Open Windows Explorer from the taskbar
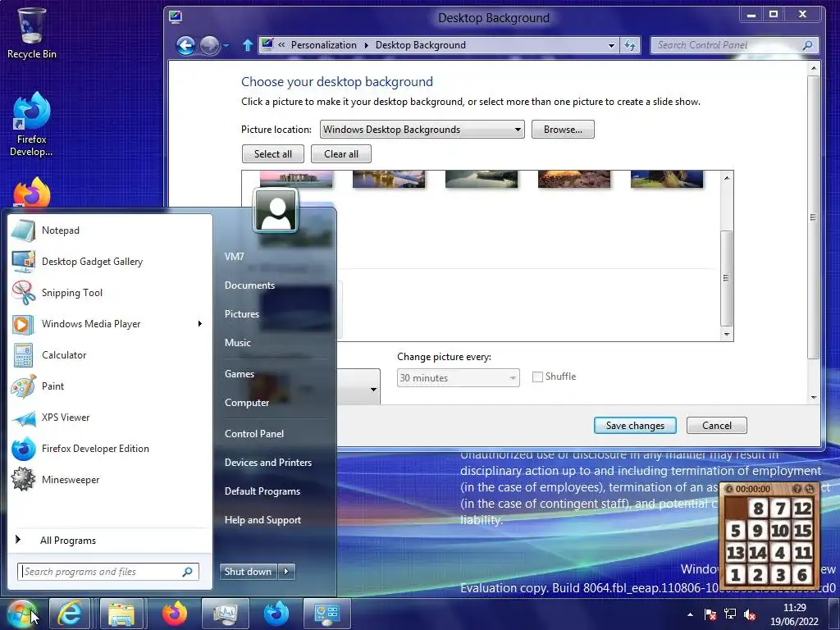The height and width of the screenshot is (630, 840). [121, 614]
